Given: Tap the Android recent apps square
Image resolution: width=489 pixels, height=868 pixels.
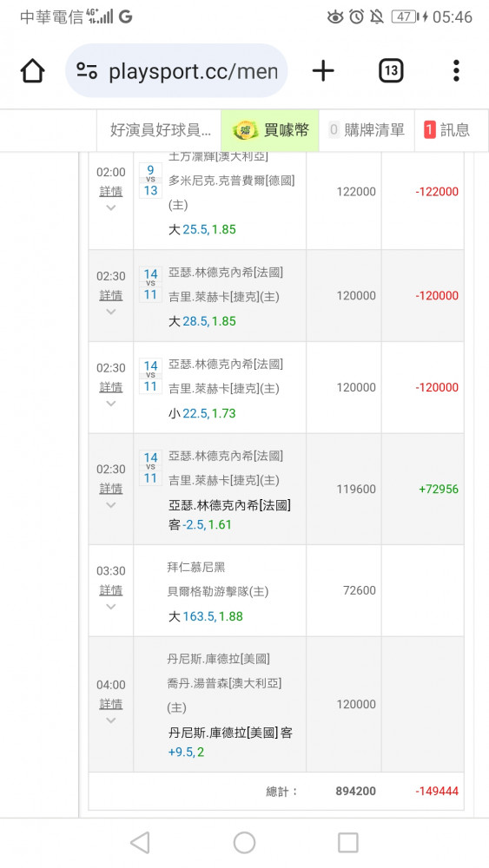Looking at the screenshot, I should [x=347, y=843].
